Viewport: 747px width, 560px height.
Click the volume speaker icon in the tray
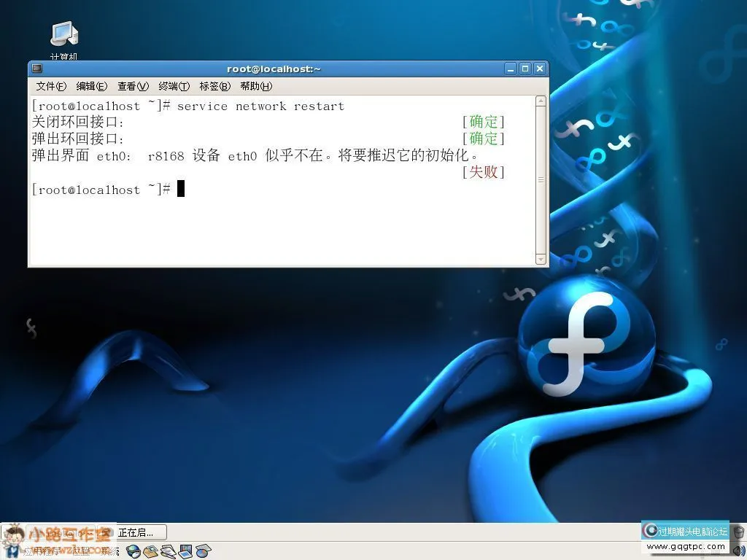click(738, 551)
